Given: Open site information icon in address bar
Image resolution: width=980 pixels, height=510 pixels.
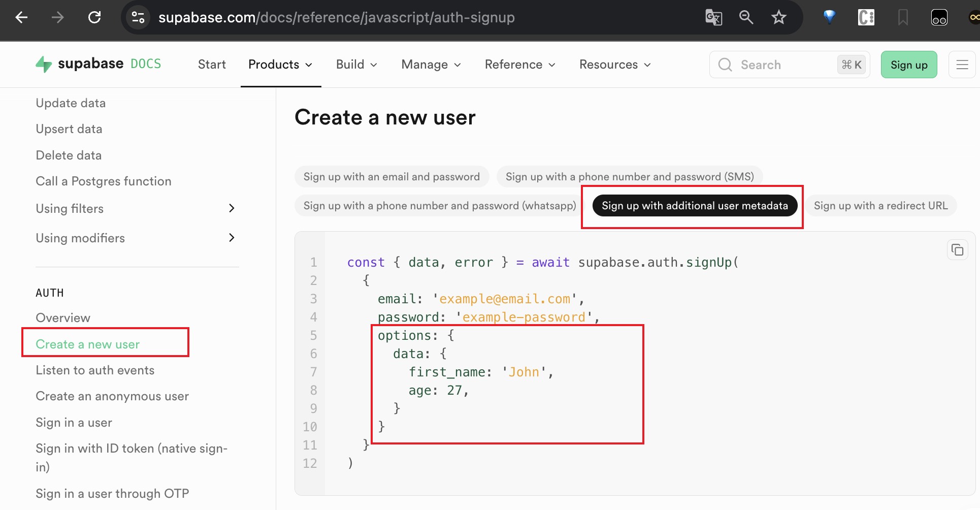Looking at the screenshot, I should [x=138, y=18].
